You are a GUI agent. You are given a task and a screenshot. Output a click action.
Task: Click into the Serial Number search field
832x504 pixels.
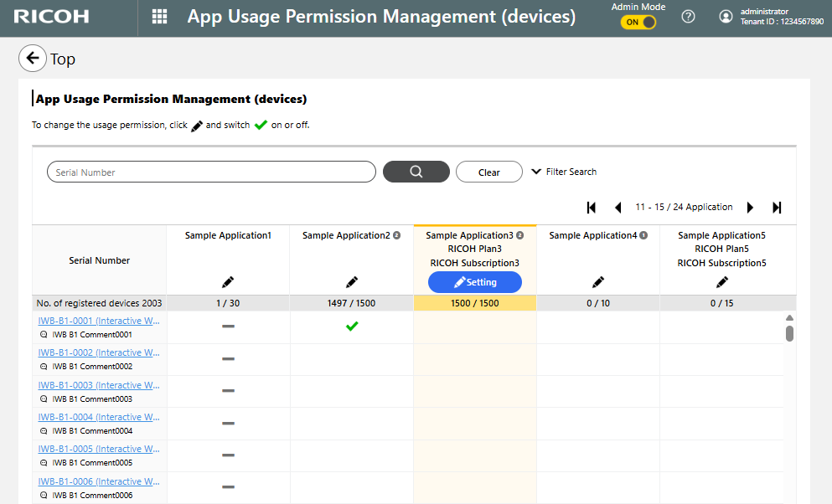211,172
